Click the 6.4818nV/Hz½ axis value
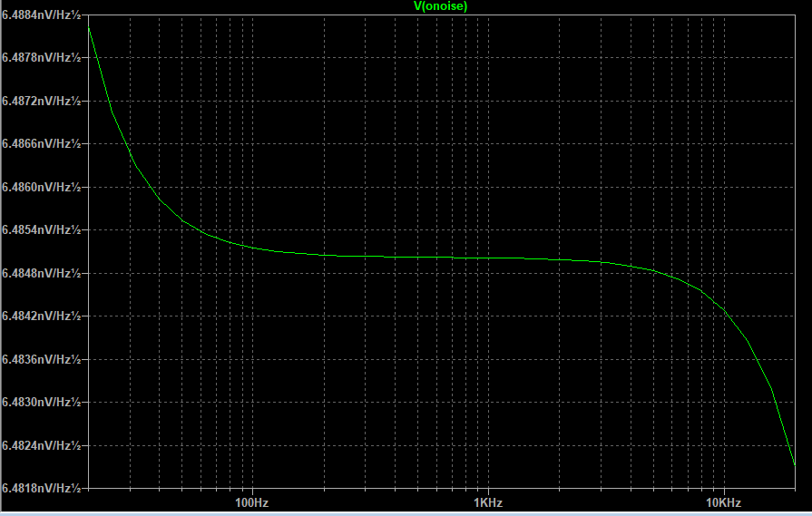The height and width of the screenshot is (516, 812). pyautogui.click(x=42, y=488)
